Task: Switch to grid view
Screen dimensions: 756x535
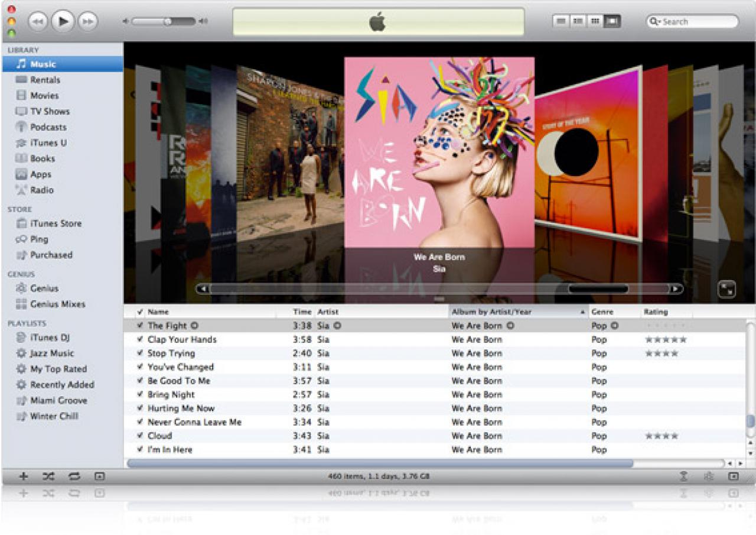Action: [x=595, y=21]
